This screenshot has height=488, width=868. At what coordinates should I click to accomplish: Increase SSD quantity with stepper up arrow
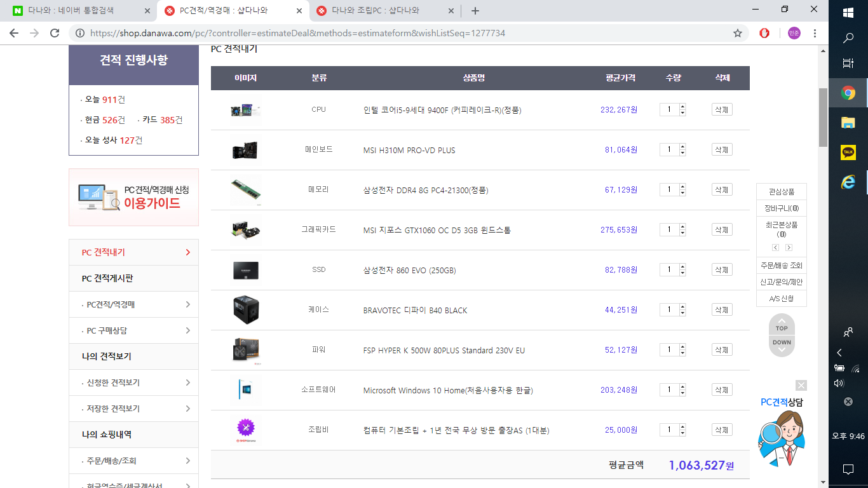coord(682,267)
